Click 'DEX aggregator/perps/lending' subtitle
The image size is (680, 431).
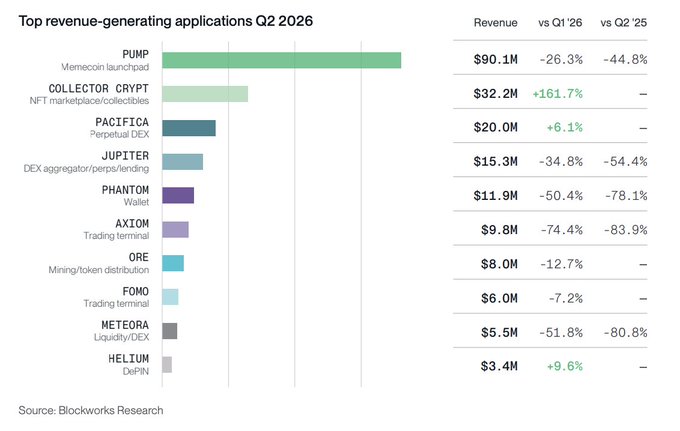[86, 168]
